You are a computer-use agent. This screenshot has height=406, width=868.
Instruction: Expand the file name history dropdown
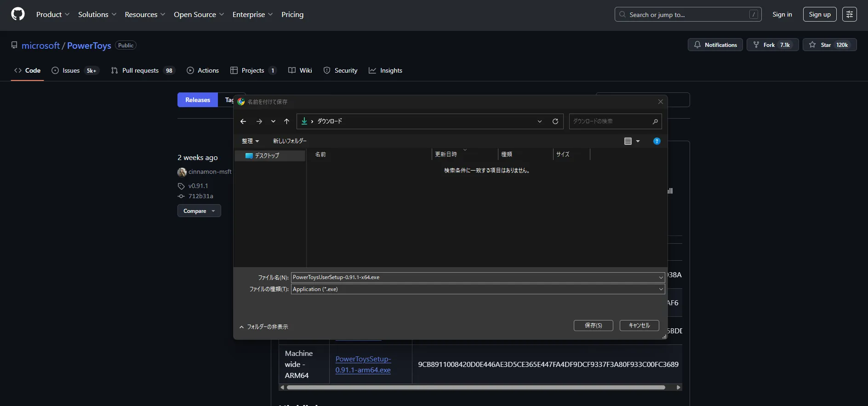(x=661, y=277)
